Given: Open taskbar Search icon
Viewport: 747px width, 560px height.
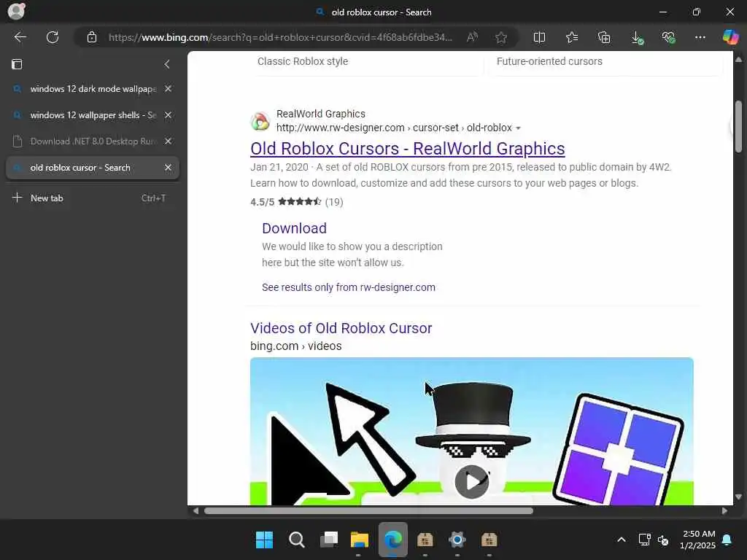Looking at the screenshot, I should (x=296, y=540).
